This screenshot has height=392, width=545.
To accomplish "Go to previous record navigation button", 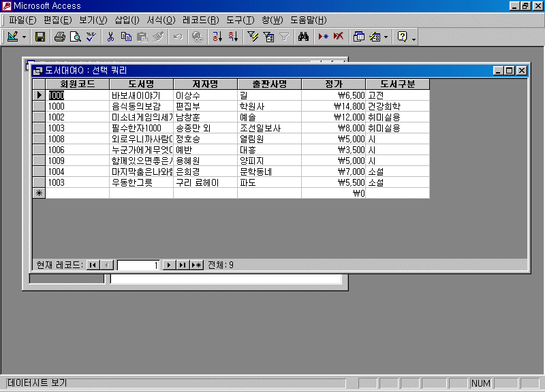I will (106, 265).
